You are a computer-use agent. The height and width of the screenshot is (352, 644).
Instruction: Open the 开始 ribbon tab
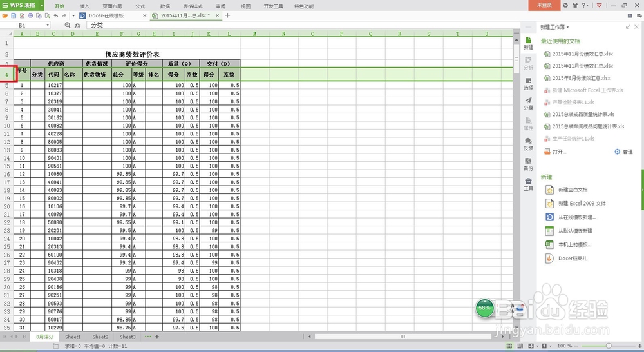[x=59, y=6]
